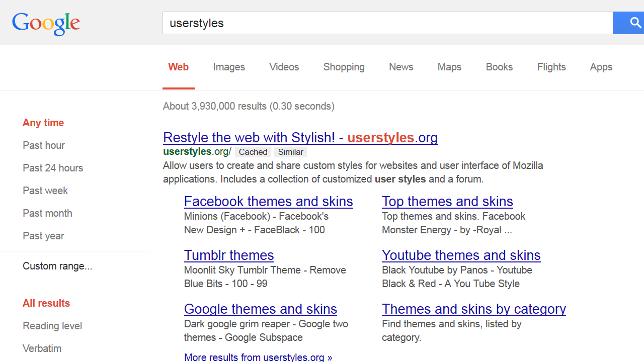Click More results from userstyles.org
644x362 pixels.
(x=258, y=357)
